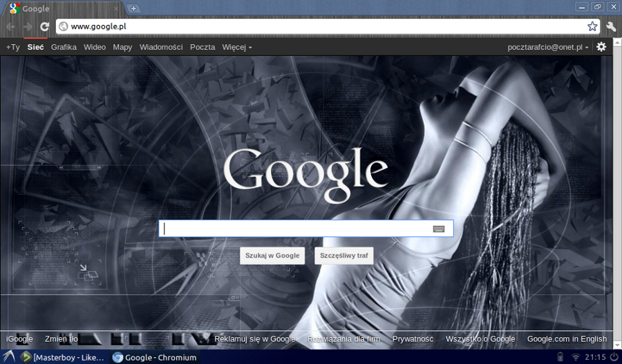The height and width of the screenshot is (364, 622).
Task: Open iGoogle link
Action: tap(19, 339)
